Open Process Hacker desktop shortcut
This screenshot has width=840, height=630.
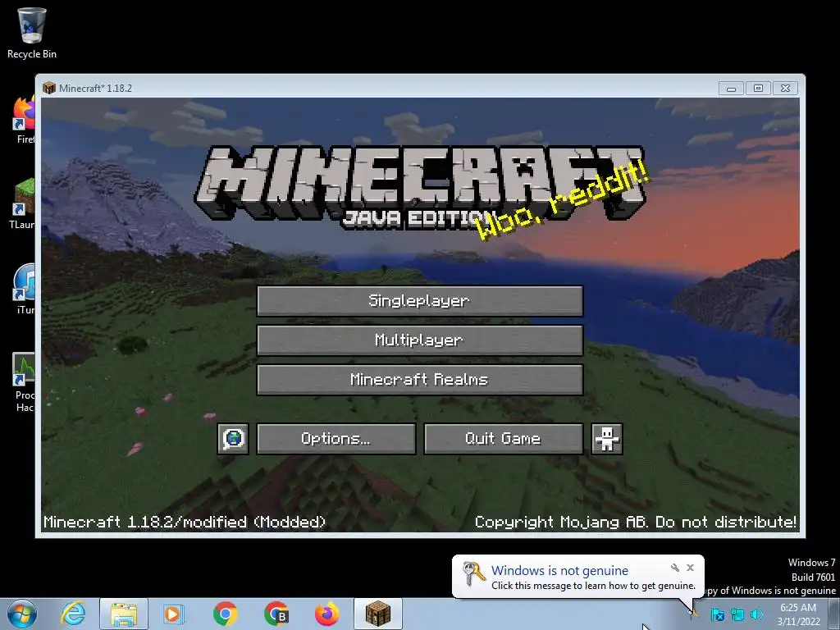point(24,381)
